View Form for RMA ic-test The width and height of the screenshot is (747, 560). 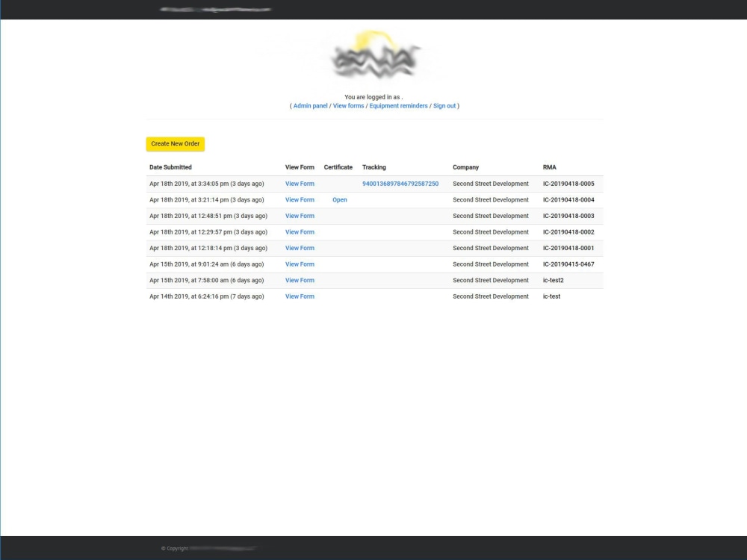[x=300, y=296]
